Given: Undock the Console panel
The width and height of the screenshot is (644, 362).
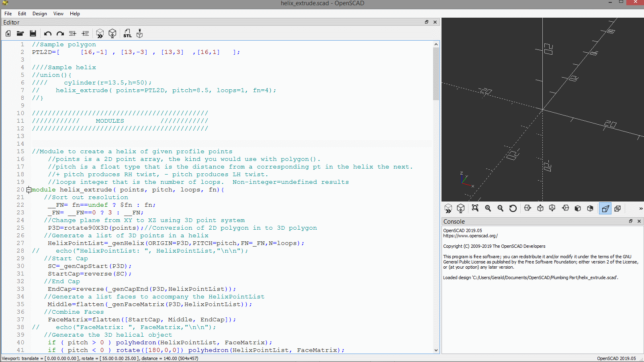Looking at the screenshot, I should tap(631, 221).
